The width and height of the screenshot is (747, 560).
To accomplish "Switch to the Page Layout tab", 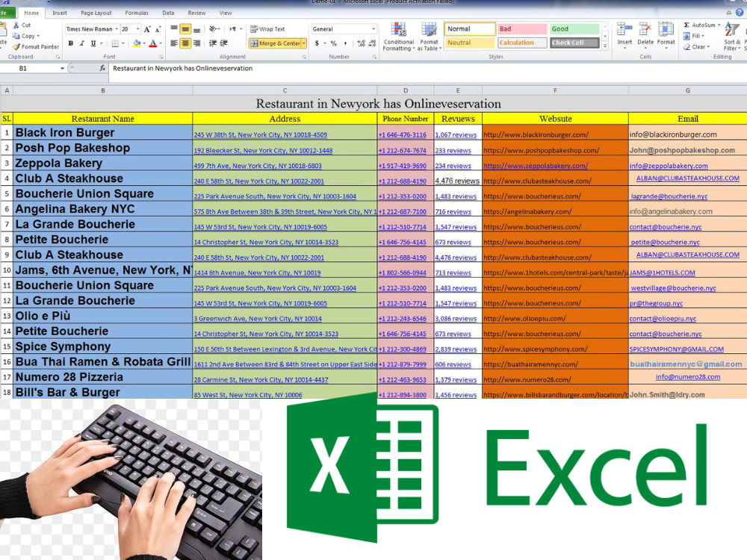I will click(x=96, y=13).
